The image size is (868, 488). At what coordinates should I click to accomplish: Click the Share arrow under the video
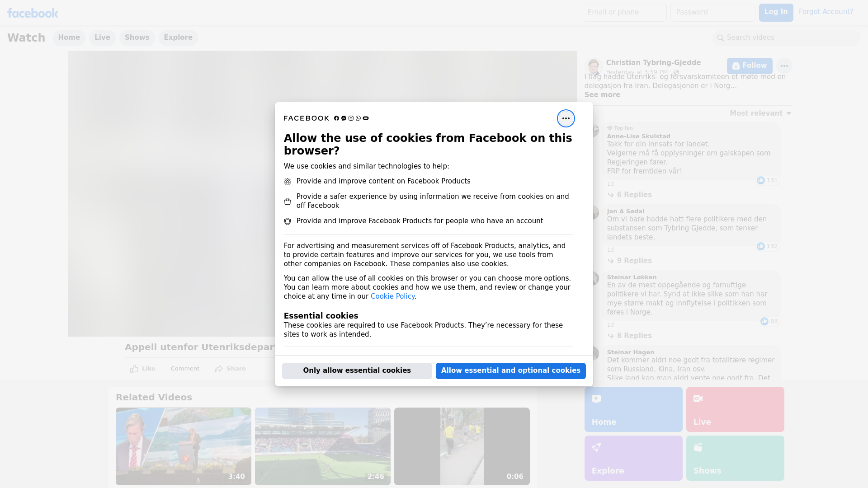(x=230, y=369)
